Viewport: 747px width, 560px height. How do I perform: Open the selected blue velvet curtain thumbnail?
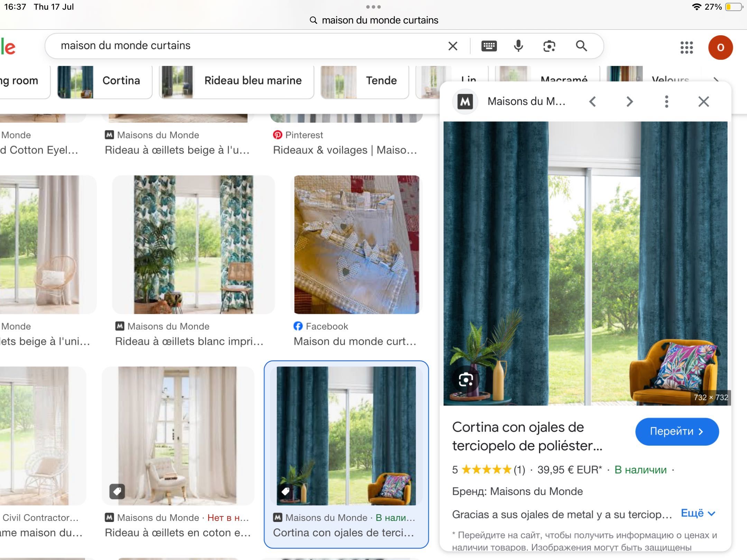[346, 436]
